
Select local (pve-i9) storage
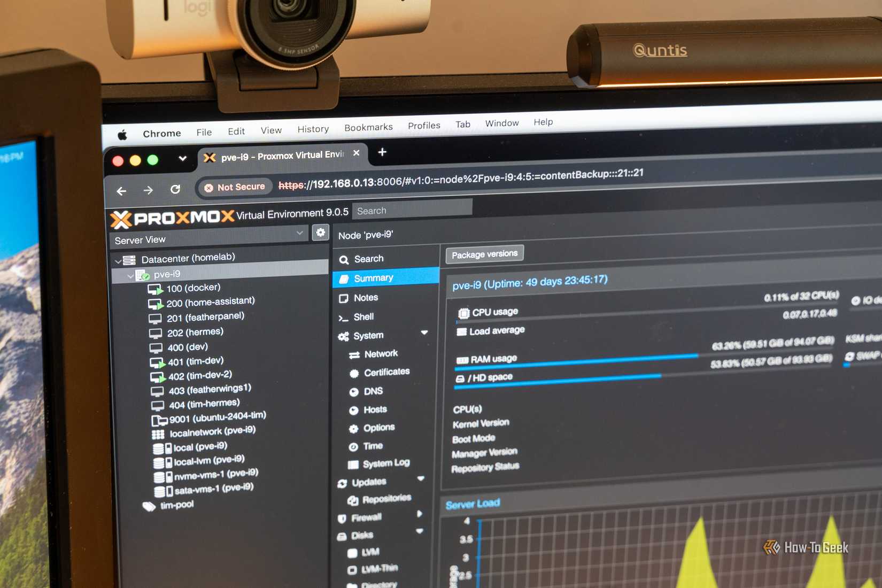pos(190,447)
